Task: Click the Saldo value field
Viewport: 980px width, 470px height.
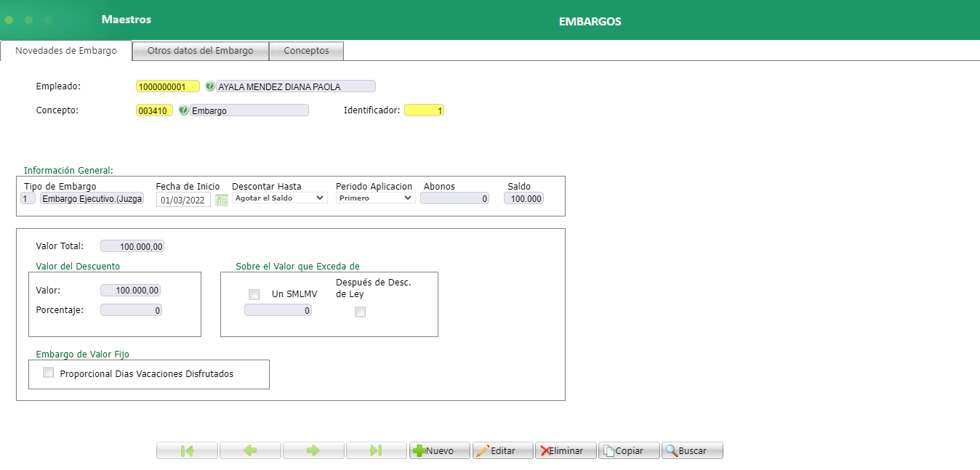Action: click(524, 198)
